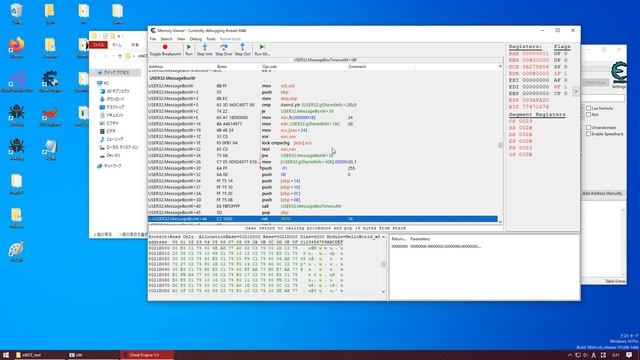Click the CS segment register value
Viewport: 640px width, 360px height.
click(x=526, y=121)
